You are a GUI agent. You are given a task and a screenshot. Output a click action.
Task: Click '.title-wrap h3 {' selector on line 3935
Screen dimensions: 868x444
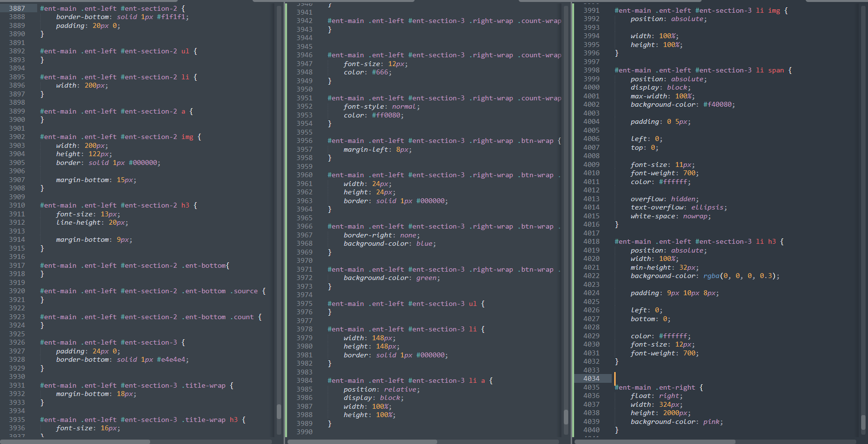click(x=143, y=420)
